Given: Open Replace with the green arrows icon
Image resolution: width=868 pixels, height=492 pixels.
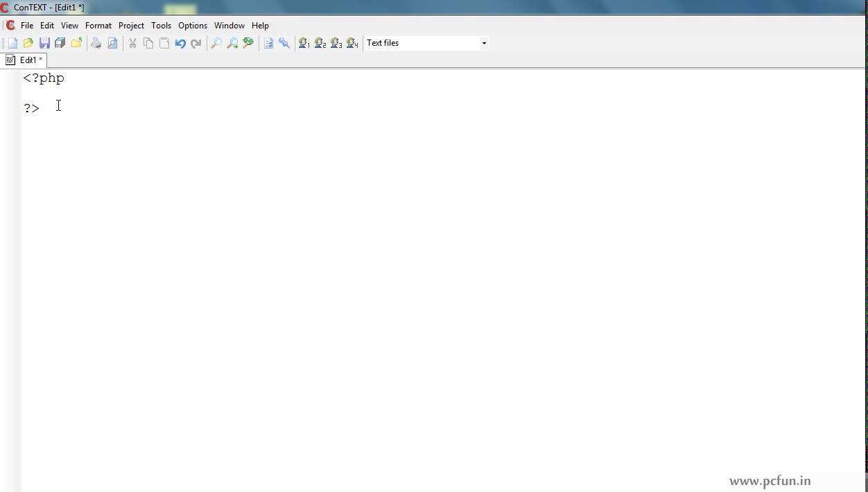Looking at the screenshot, I should pyautogui.click(x=248, y=43).
